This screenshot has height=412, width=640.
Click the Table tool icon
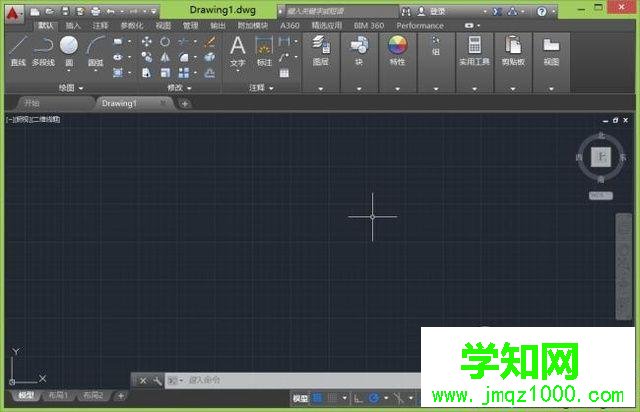[284, 73]
